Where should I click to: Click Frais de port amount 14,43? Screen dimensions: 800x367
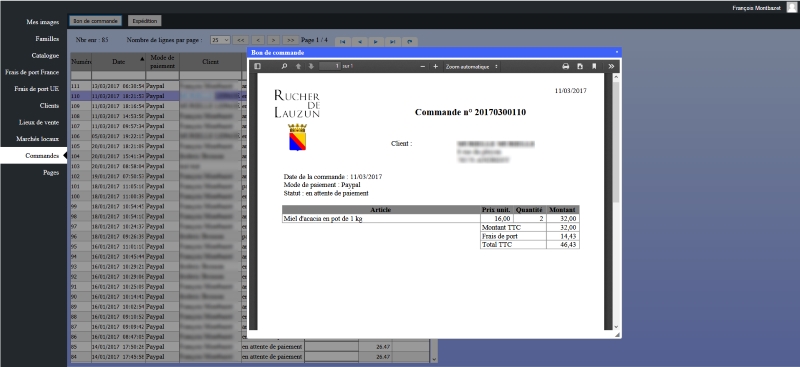(x=568, y=236)
